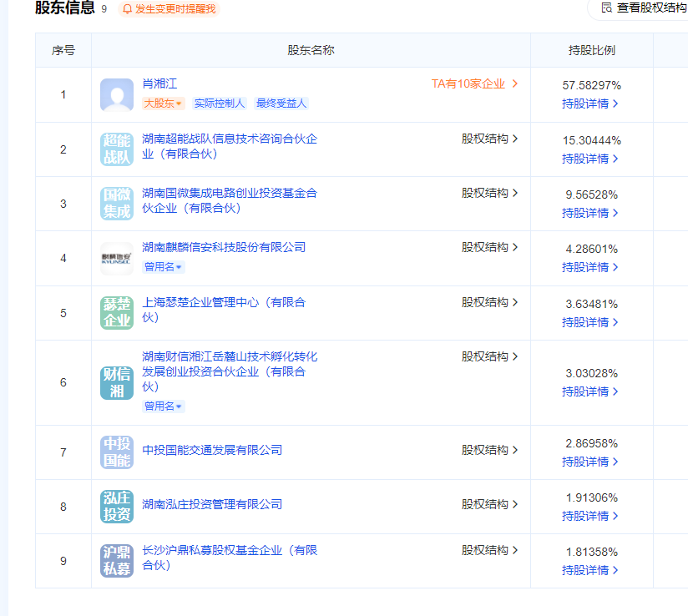The image size is (688, 616).
Task: Click 泓庄投资 company logo icon
Action: (x=117, y=507)
